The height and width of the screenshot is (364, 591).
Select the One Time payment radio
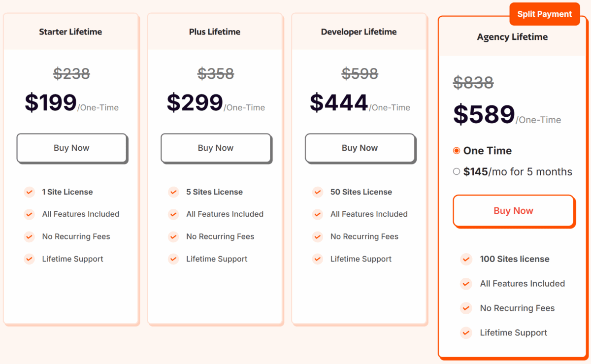[x=457, y=151]
